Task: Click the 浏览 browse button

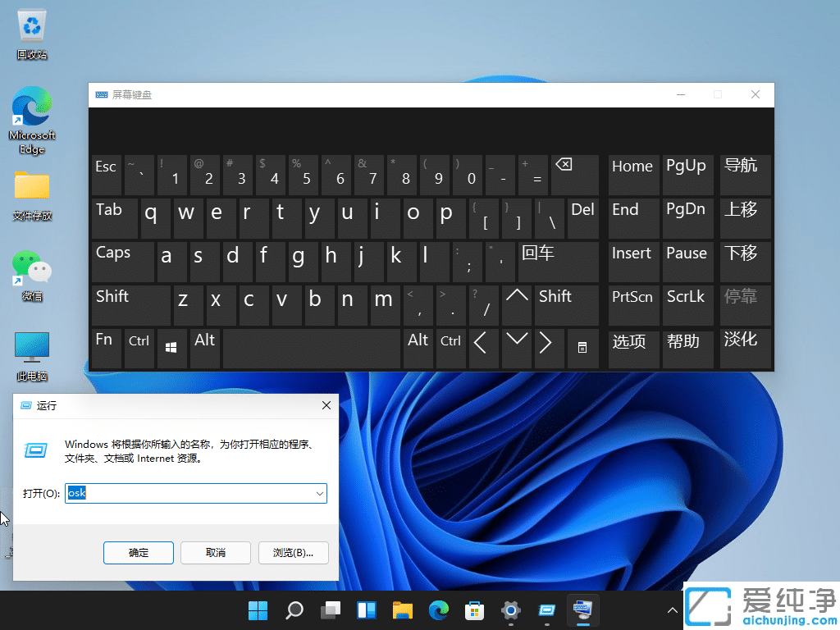Action: click(x=293, y=552)
